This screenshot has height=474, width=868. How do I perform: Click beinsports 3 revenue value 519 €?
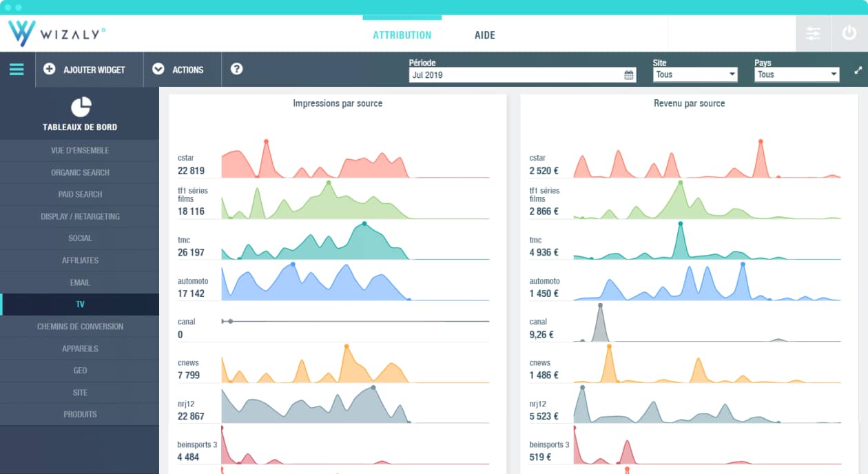[x=539, y=457]
